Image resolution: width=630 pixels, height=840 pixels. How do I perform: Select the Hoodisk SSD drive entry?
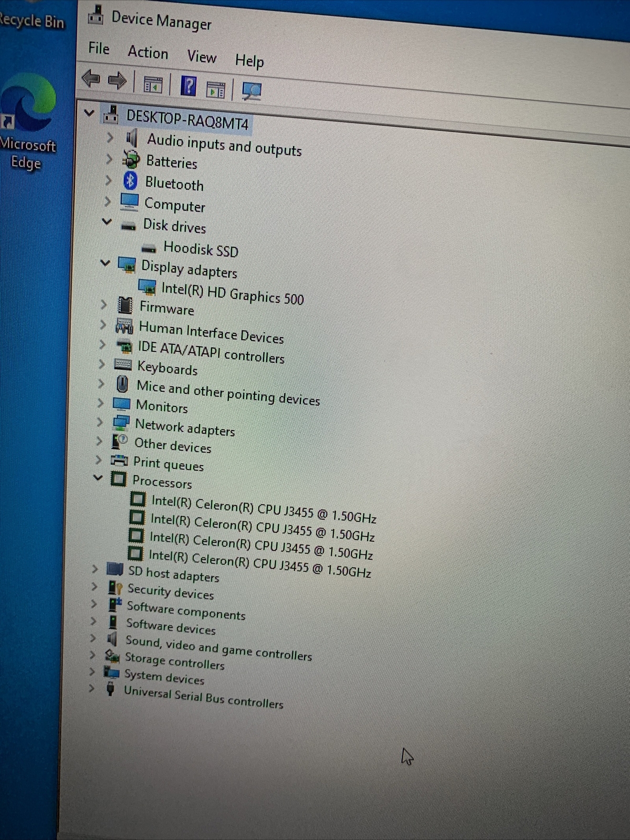coord(201,248)
